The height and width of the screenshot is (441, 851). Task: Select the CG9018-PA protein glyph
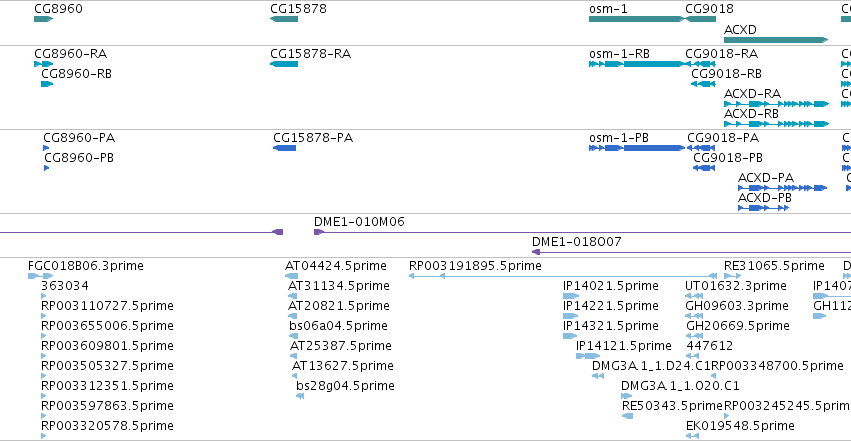pyautogui.click(x=701, y=148)
